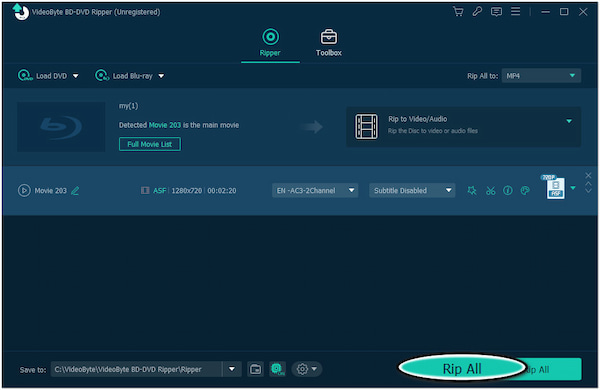Click the edit effects star-wand icon
The width and height of the screenshot is (600, 390).
click(x=472, y=191)
